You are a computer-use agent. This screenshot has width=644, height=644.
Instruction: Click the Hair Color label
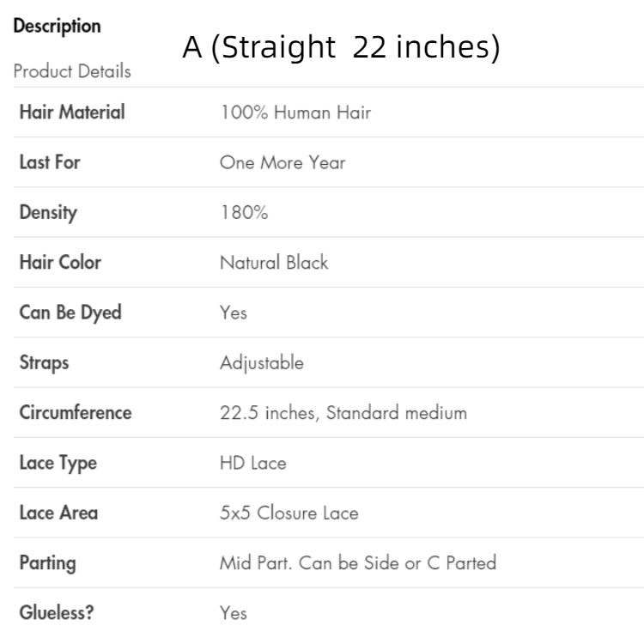coord(60,262)
